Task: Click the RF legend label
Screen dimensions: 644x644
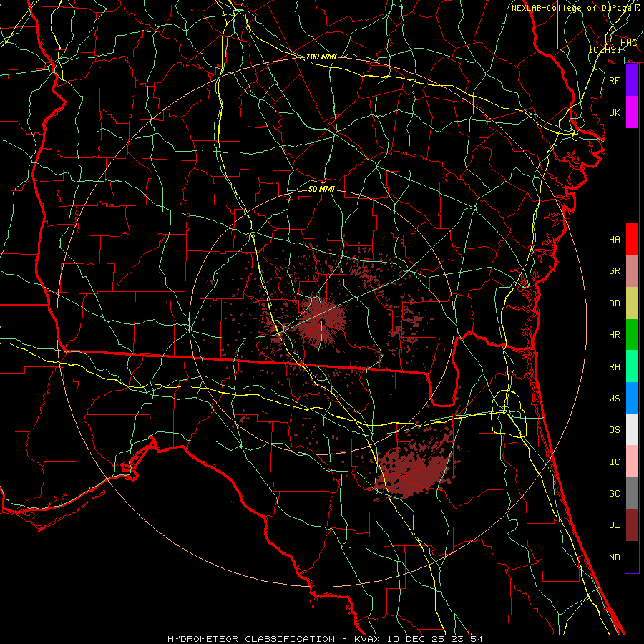Action: click(614, 80)
